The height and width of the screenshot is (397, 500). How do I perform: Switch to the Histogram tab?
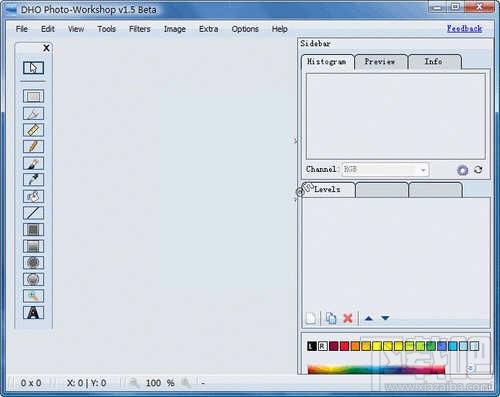327,62
